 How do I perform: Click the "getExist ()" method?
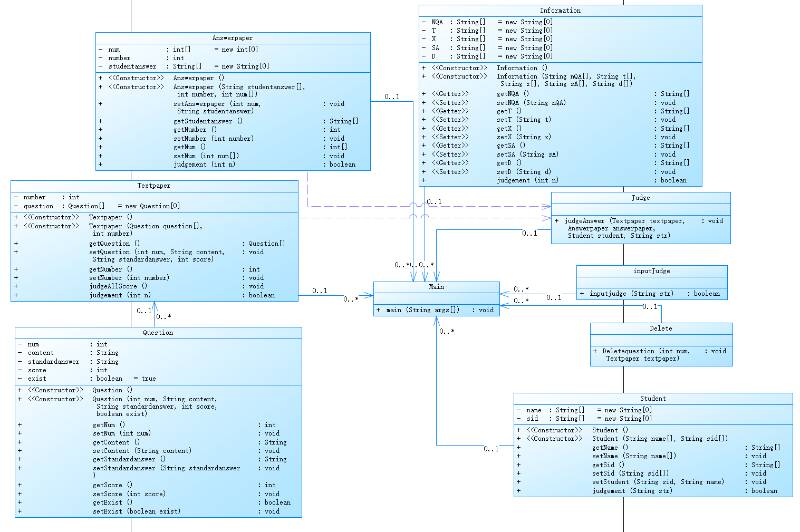click(113, 502)
